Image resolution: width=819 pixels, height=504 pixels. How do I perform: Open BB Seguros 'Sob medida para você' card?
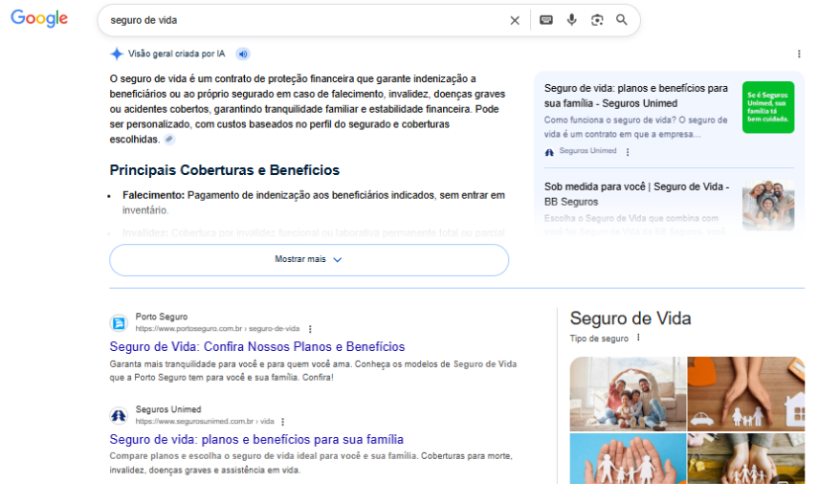pyautogui.click(x=637, y=194)
